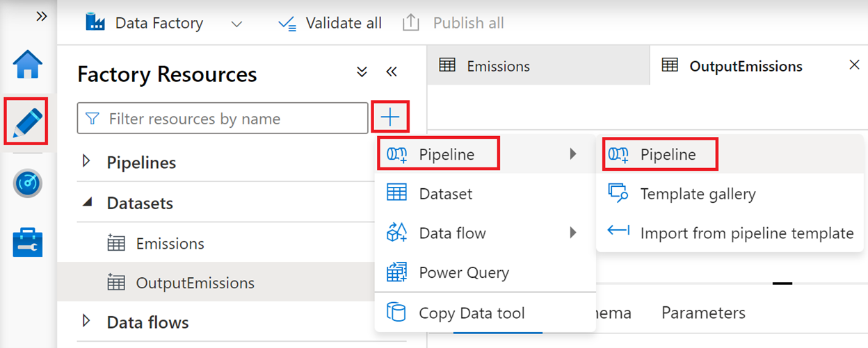Click the OutputEmissions table icon in tree
Viewport: 868px width, 348px height.
116,283
